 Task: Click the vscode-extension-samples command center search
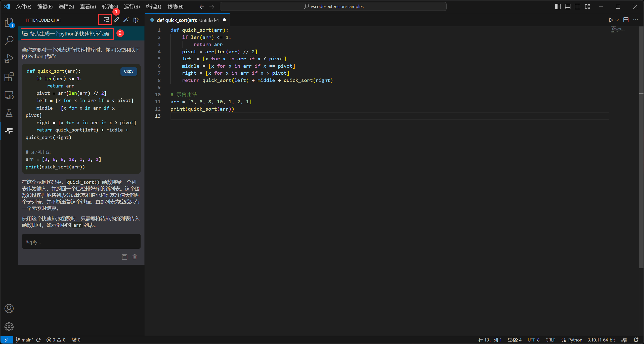pos(333,7)
